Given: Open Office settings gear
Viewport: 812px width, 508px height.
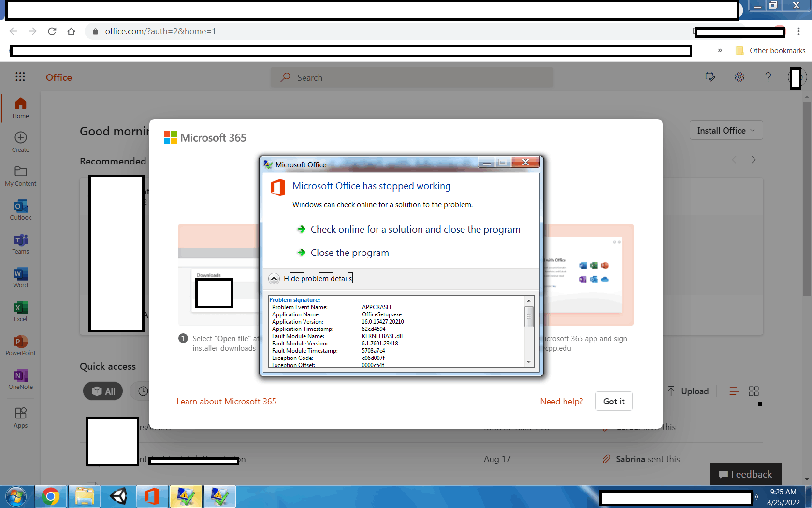Looking at the screenshot, I should [739, 77].
